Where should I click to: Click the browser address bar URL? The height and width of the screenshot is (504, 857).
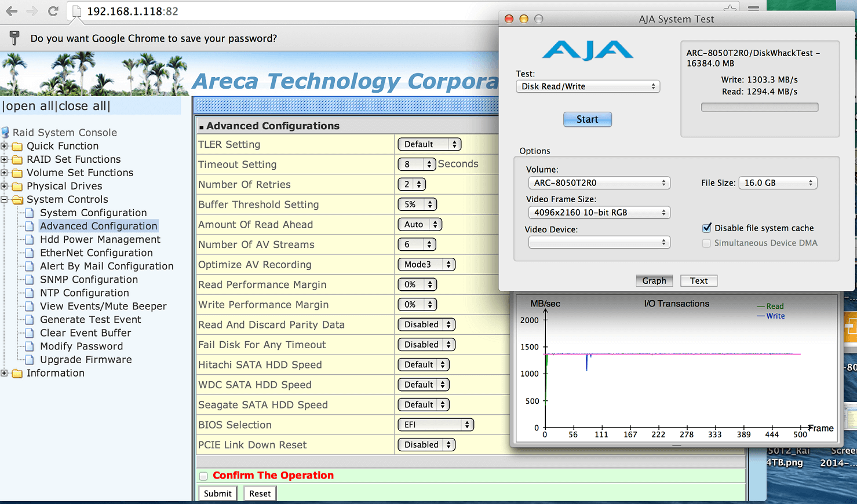133,11
